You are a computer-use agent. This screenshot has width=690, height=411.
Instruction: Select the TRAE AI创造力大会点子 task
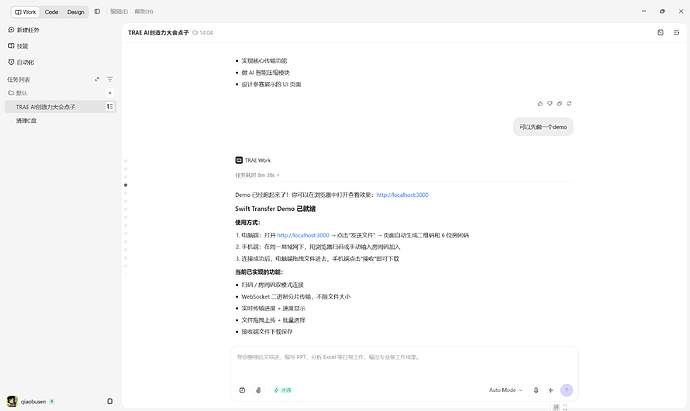pyautogui.click(x=46, y=107)
